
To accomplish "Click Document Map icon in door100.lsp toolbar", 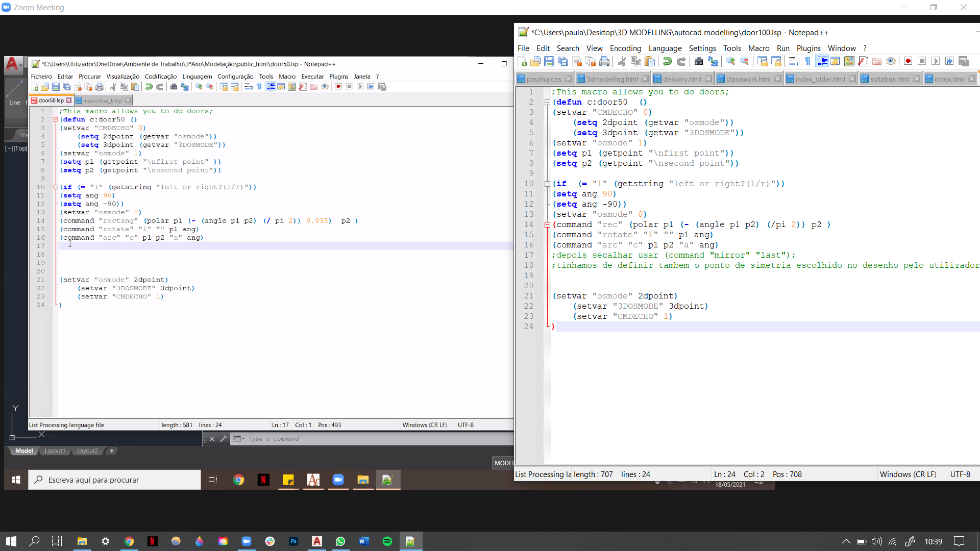I will pyautogui.click(x=849, y=62).
